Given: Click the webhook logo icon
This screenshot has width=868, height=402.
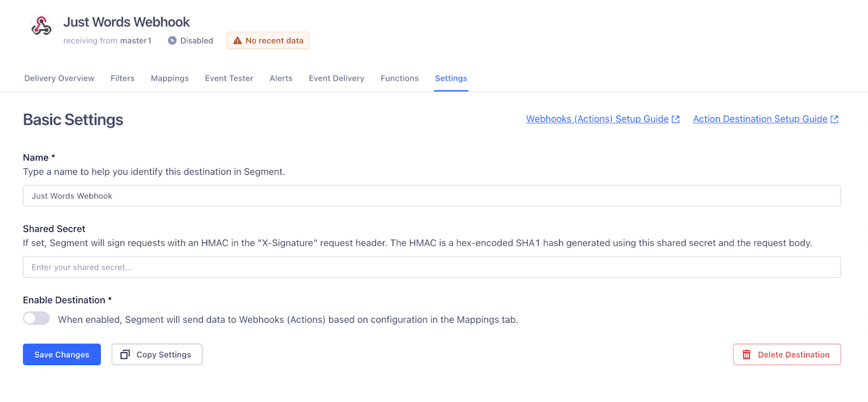Looking at the screenshot, I should tap(41, 25).
